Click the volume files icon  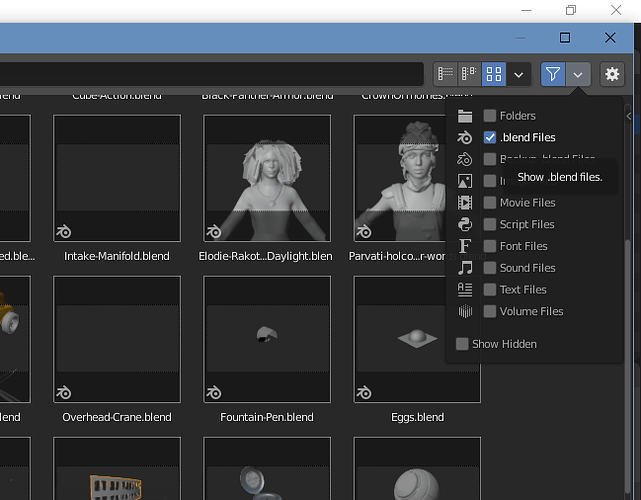point(465,312)
